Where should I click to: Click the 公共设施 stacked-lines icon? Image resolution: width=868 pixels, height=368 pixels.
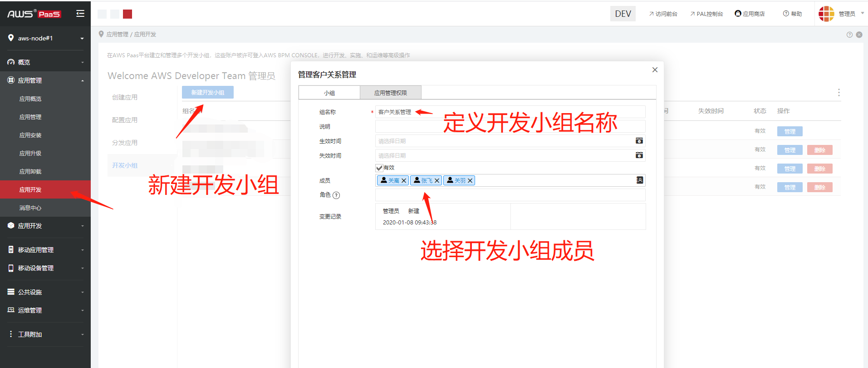coord(11,292)
